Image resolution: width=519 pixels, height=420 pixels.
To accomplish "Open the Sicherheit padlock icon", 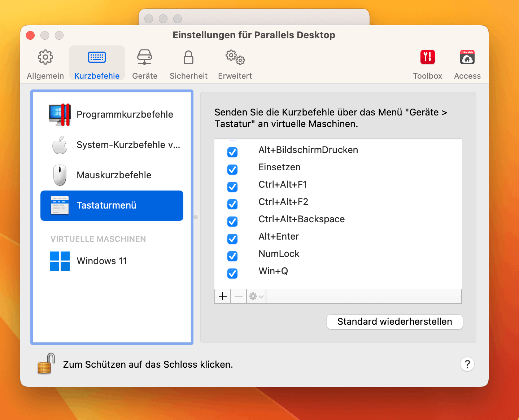I will coord(188,57).
